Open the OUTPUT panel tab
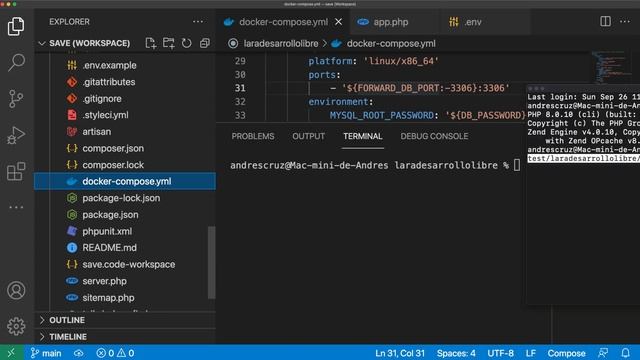 click(x=309, y=136)
